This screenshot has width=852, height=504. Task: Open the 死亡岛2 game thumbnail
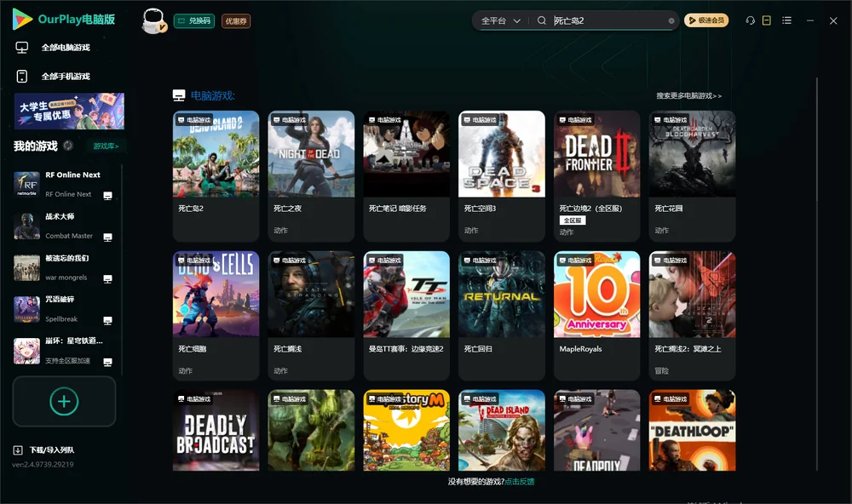click(216, 154)
